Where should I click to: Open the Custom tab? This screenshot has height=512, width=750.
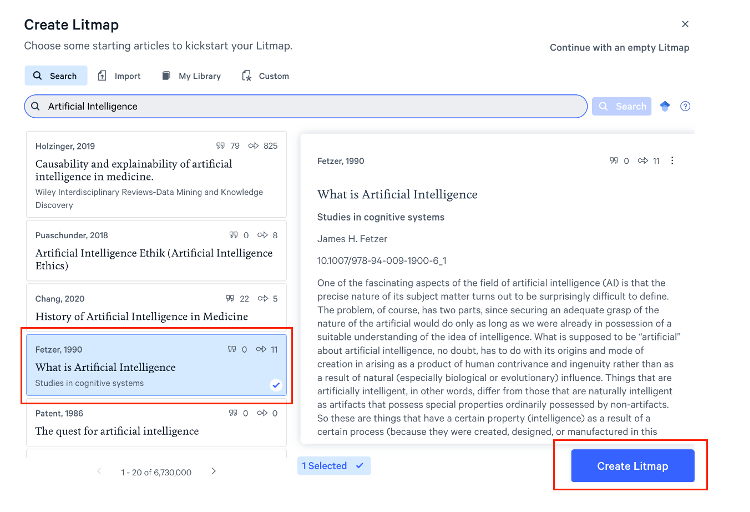coord(265,76)
